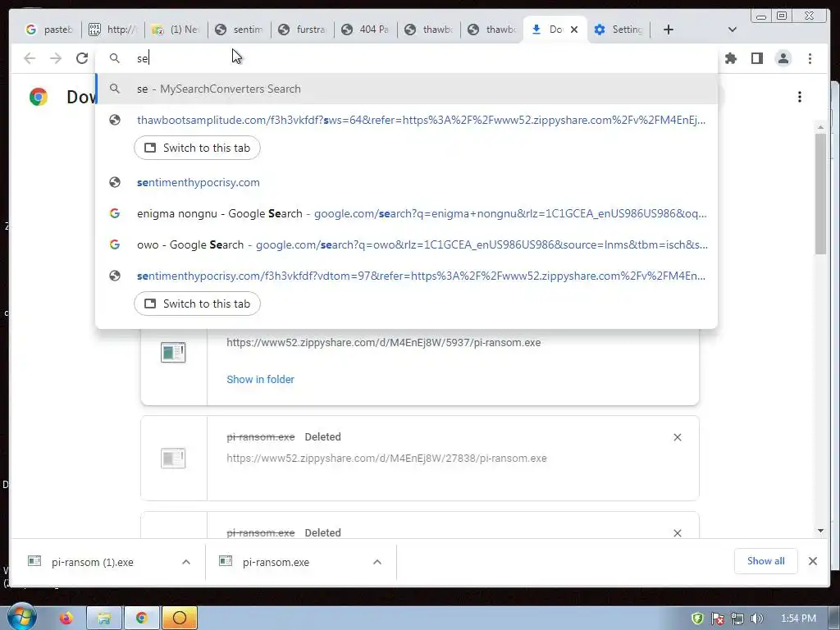Open File Explorer from the taskbar

pyautogui.click(x=104, y=619)
